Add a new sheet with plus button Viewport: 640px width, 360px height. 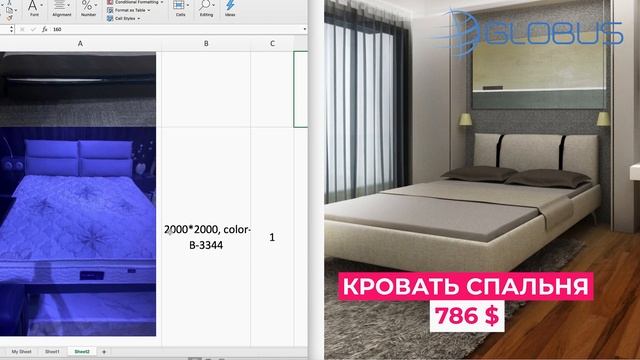tap(104, 351)
